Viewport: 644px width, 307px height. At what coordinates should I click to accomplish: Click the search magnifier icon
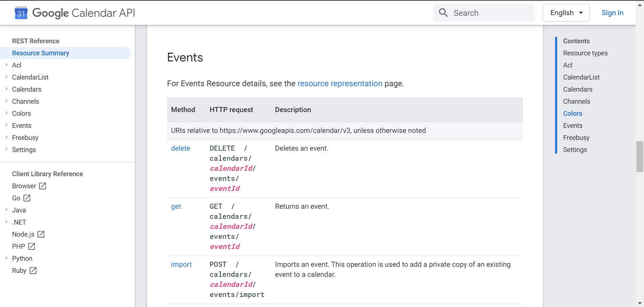(x=443, y=13)
